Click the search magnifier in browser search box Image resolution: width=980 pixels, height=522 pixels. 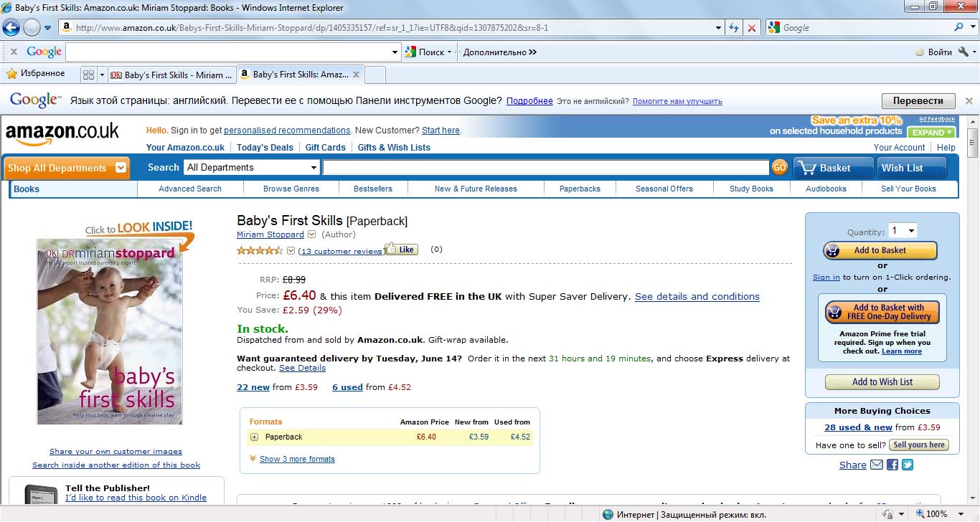[x=959, y=27]
